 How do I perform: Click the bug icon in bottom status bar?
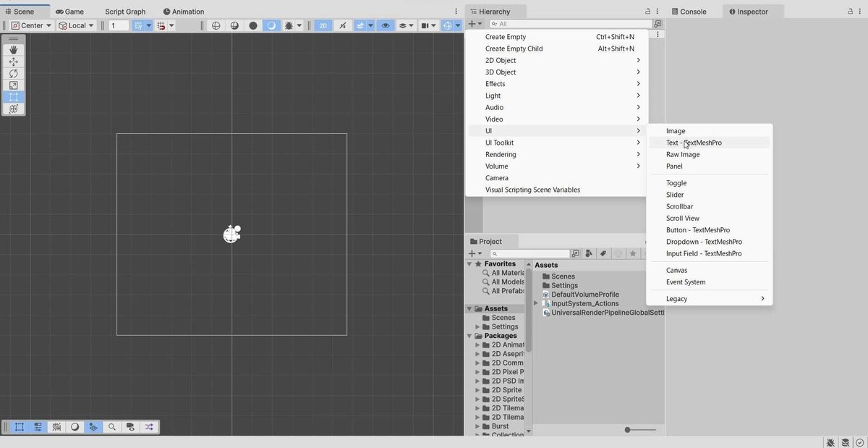831,442
